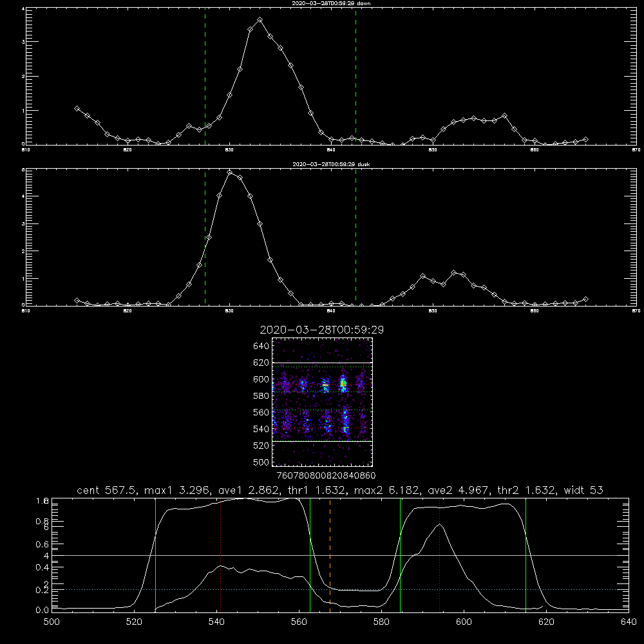Click the bottom plot y-axis label 0.0
Image resolution: width=644 pixels, height=644 pixels.
click(42, 611)
